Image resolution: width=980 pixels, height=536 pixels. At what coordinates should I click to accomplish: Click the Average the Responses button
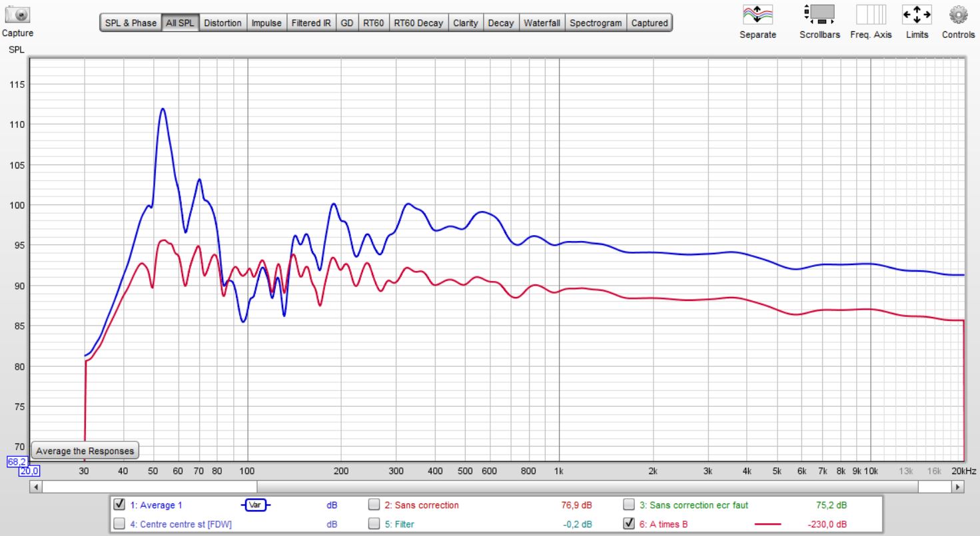pos(85,451)
